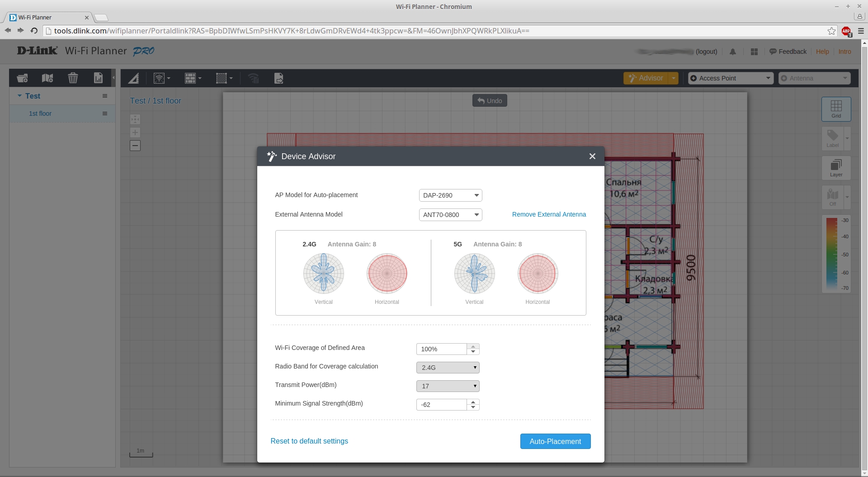Image resolution: width=868 pixels, height=477 pixels.
Task: Open the notifications bell
Action: tap(733, 52)
